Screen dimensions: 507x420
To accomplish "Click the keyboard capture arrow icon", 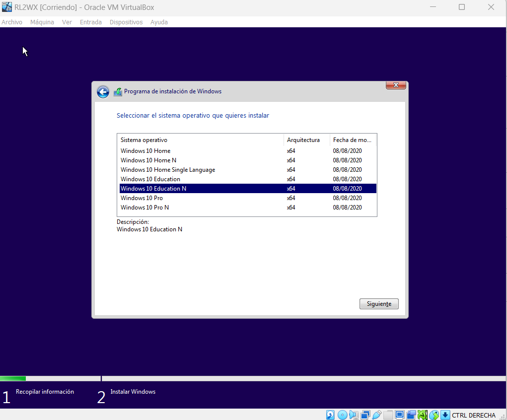I will [445, 415].
